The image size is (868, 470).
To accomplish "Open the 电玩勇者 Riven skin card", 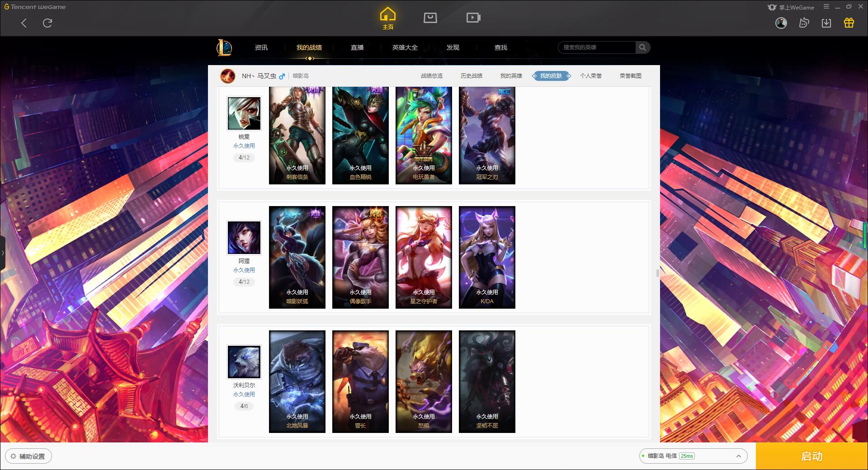I will pyautogui.click(x=424, y=136).
